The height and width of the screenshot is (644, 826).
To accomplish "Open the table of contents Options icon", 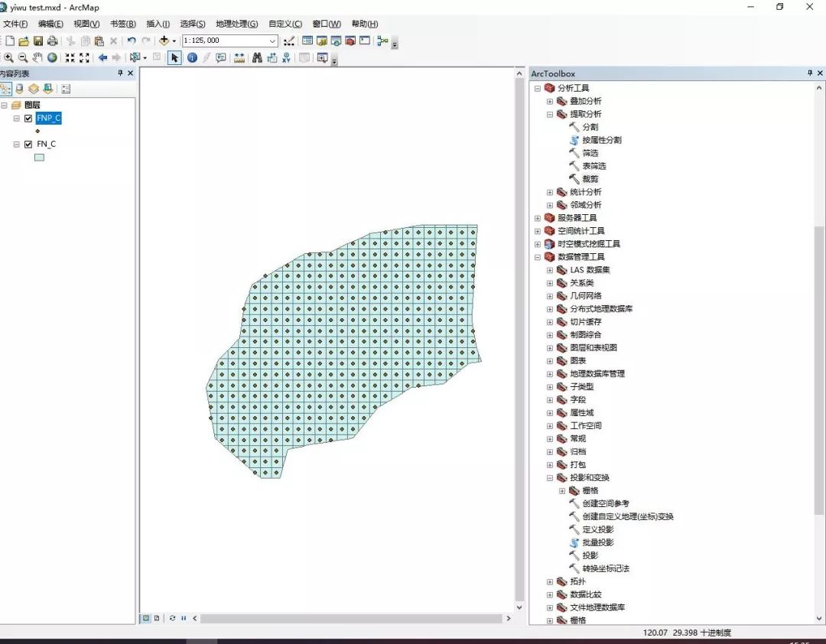I will pos(66,89).
